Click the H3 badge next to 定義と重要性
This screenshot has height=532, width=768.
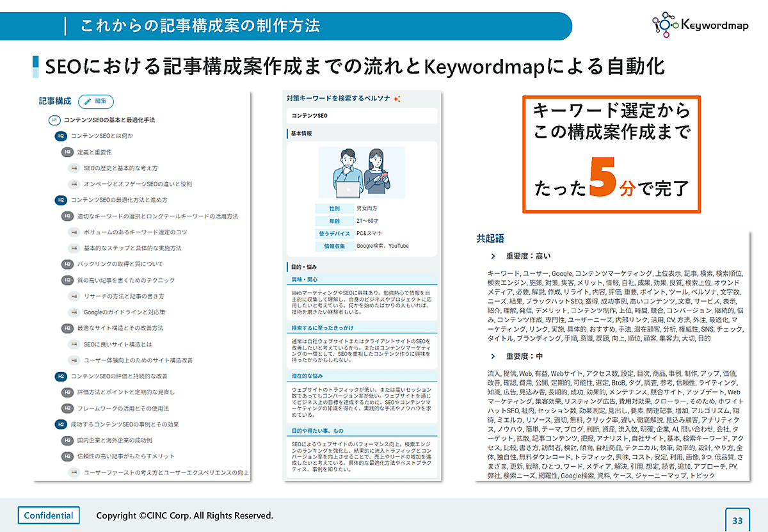coord(67,152)
